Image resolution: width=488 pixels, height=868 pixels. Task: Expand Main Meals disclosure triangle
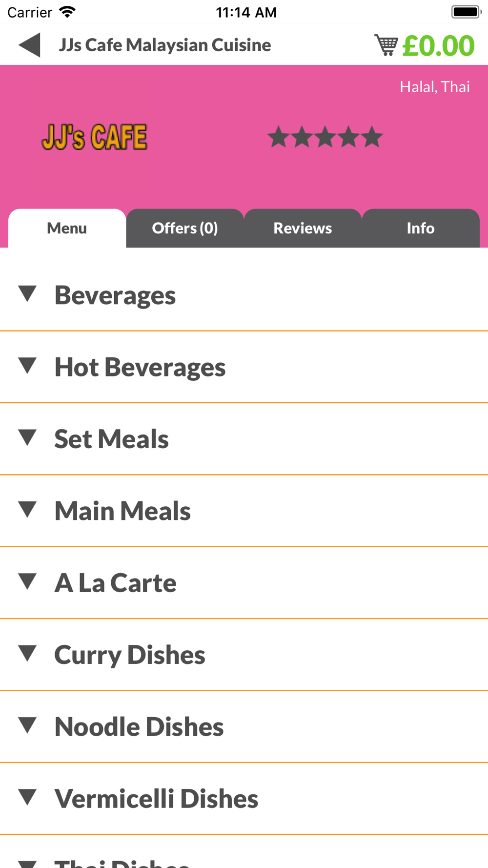click(x=27, y=510)
